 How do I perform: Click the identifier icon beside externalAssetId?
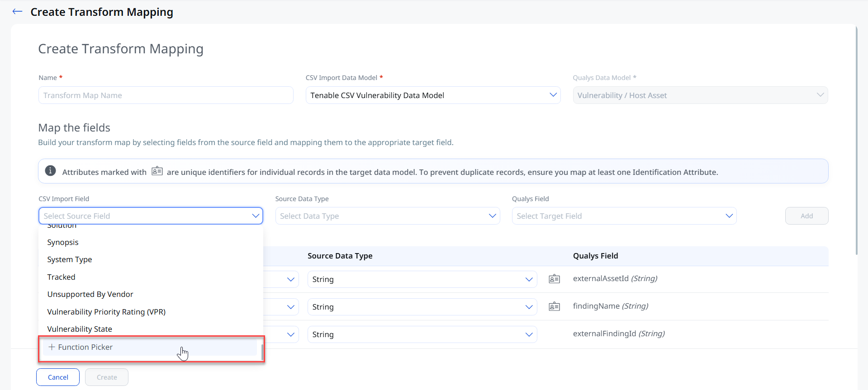click(554, 279)
